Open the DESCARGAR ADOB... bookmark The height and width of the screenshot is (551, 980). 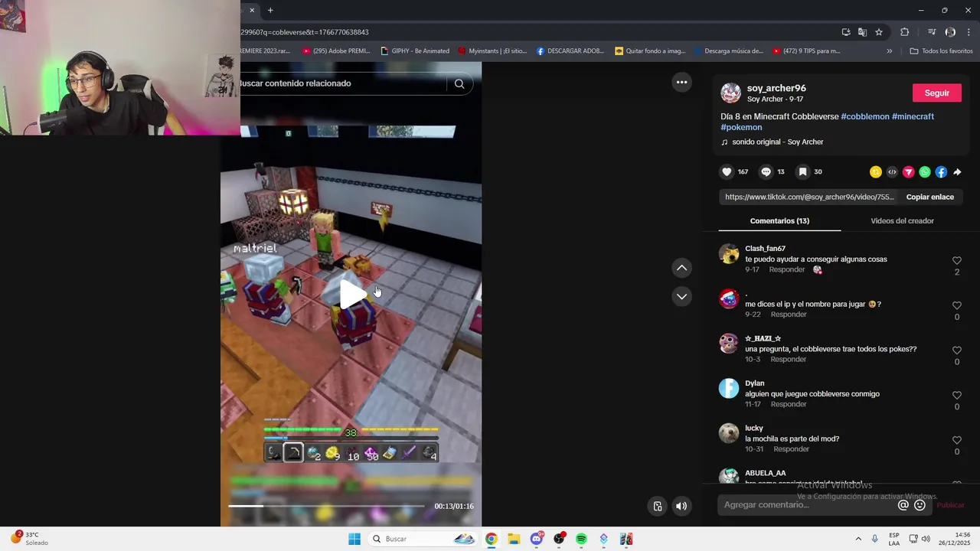click(570, 51)
